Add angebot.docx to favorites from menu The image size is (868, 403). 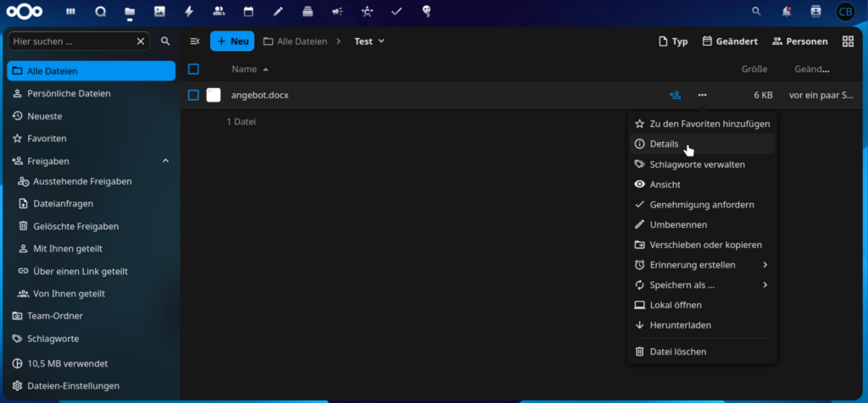click(x=702, y=124)
